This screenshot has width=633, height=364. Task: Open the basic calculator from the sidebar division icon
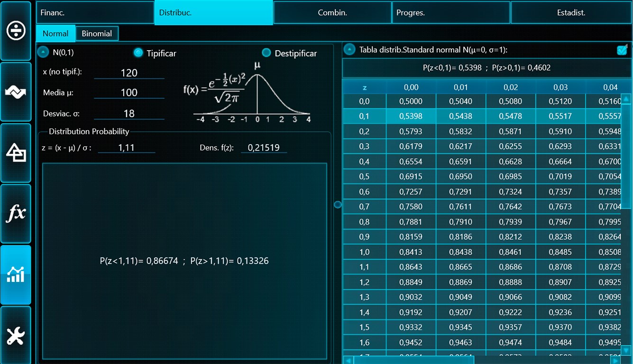pyautogui.click(x=16, y=31)
